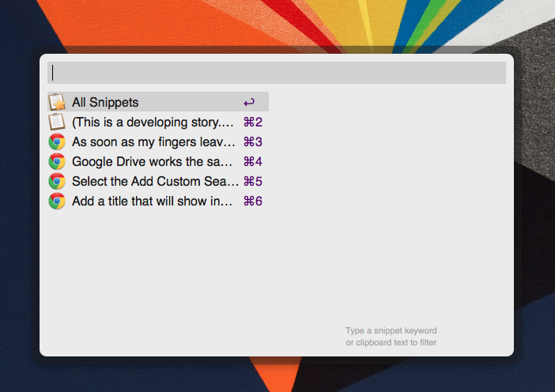Click the snippet search input field
Screen dimensions: 555x392
click(x=277, y=73)
